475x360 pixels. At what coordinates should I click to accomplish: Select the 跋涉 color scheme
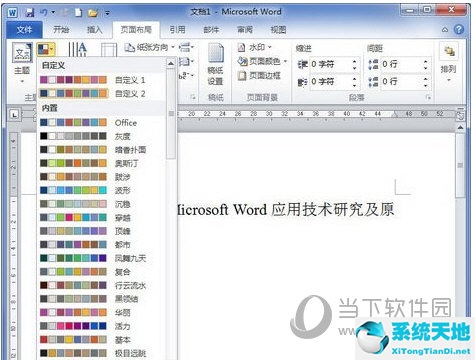[x=102, y=177]
